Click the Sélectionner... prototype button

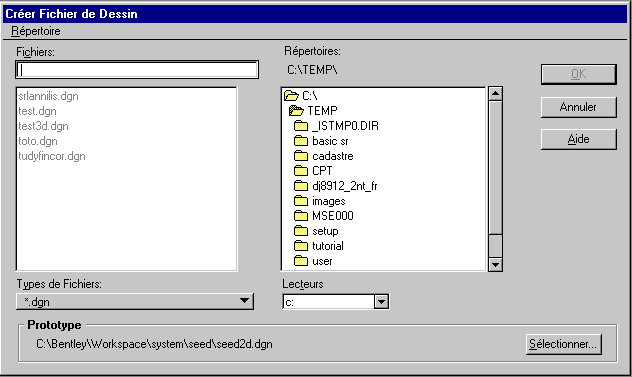click(563, 344)
